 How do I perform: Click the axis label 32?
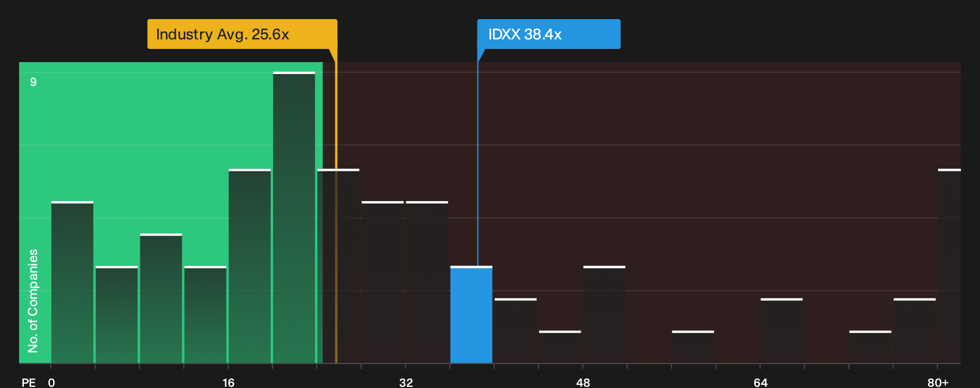tap(406, 382)
